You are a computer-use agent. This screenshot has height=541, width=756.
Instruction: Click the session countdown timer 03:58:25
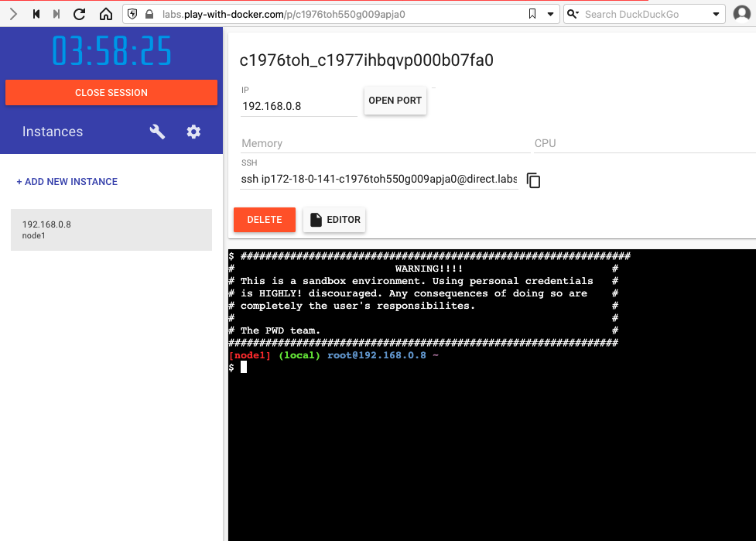[x=111, y=50]
